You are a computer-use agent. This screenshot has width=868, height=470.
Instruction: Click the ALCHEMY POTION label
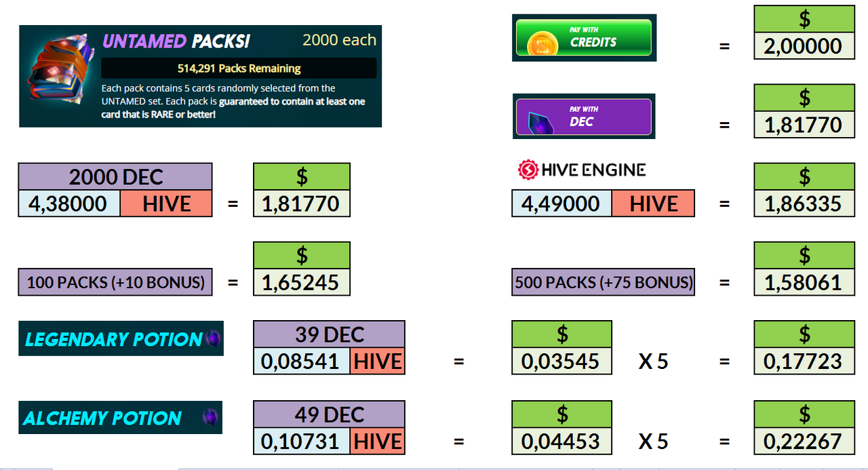coord(102,418)
